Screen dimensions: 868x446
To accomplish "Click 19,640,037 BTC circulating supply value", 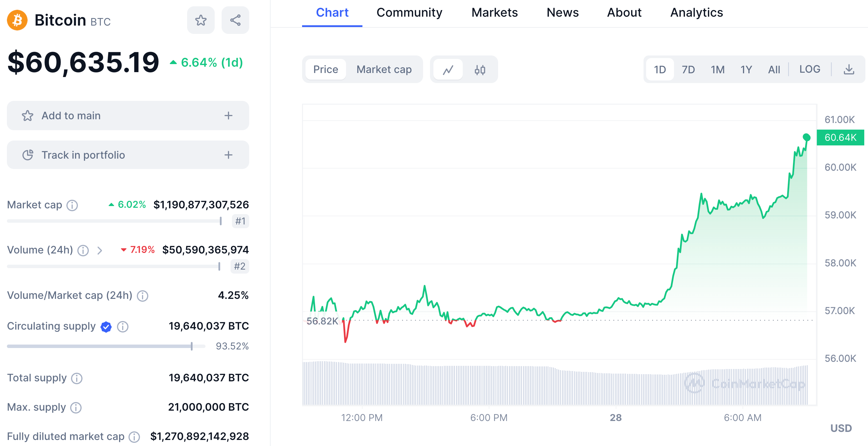I will (209, 326).
